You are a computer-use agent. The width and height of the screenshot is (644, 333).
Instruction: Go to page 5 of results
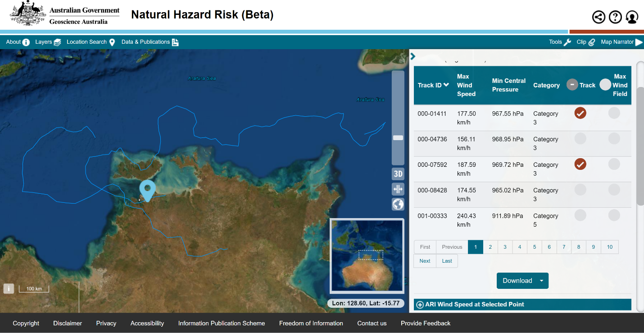coord(535,247)
